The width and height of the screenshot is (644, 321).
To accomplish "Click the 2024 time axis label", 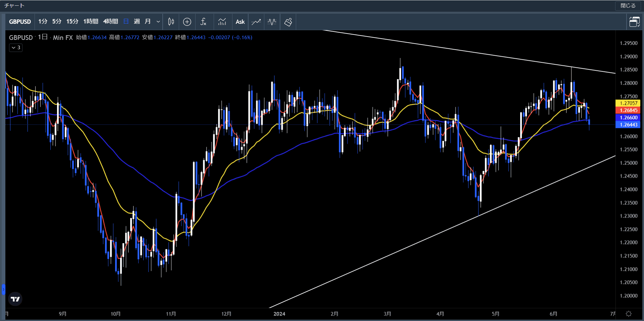I will click(x=279, y=314).
